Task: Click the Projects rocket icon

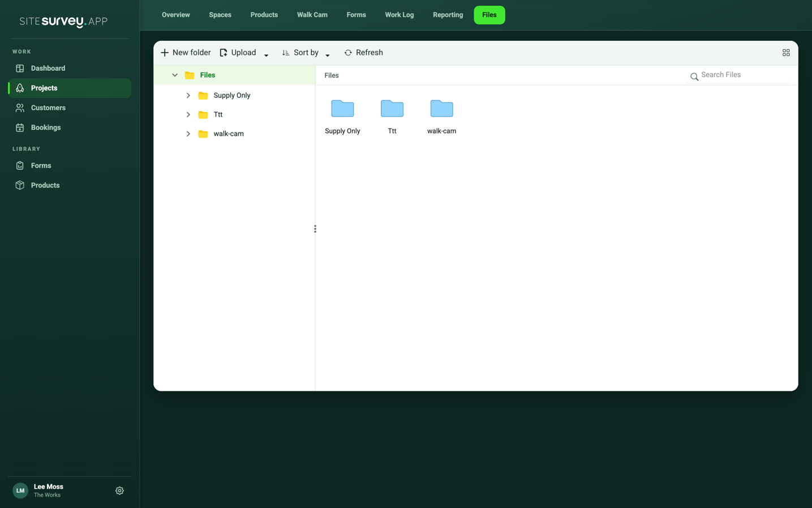Action: 20,88
